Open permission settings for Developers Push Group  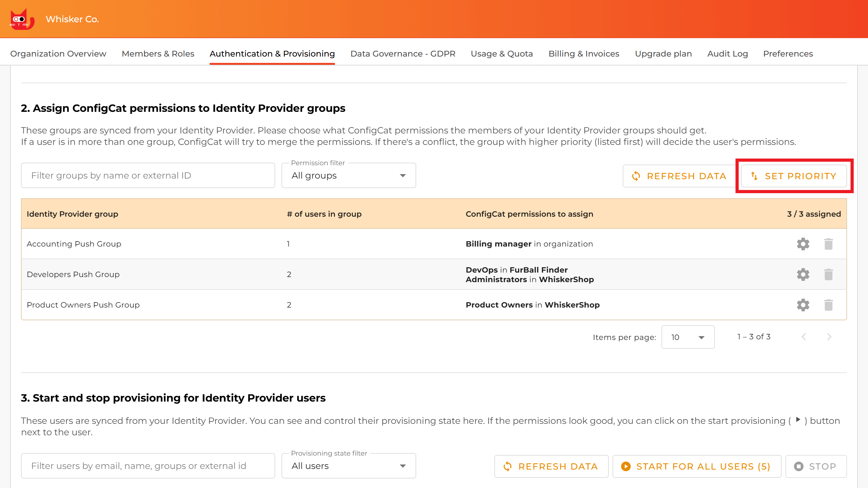coord(803,274)
